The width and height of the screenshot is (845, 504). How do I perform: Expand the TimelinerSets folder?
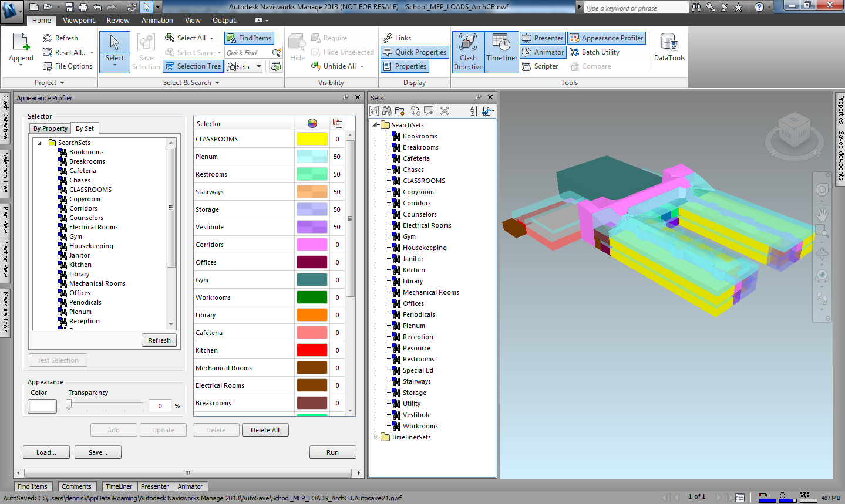[x=375, y=437]
